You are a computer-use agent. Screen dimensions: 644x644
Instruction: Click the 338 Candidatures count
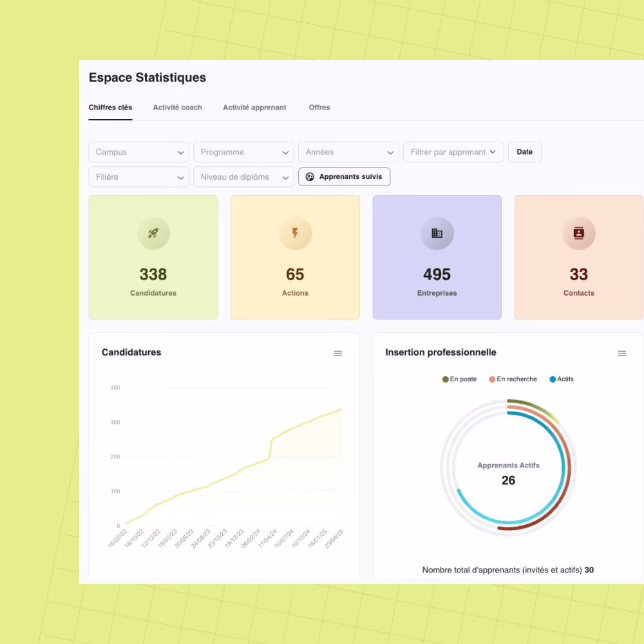[x=153, y=274]
